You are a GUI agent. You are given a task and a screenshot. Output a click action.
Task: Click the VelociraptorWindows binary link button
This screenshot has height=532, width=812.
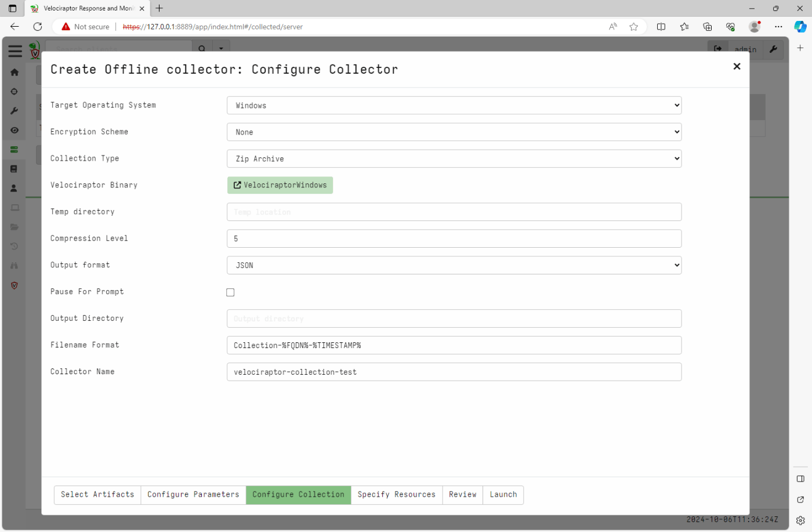280,185
